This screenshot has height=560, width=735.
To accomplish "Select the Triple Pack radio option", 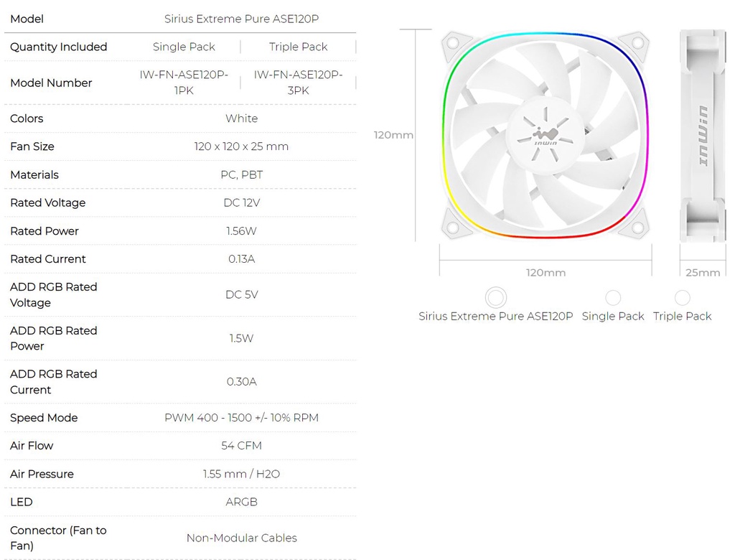I will click(x=682, y=297).
